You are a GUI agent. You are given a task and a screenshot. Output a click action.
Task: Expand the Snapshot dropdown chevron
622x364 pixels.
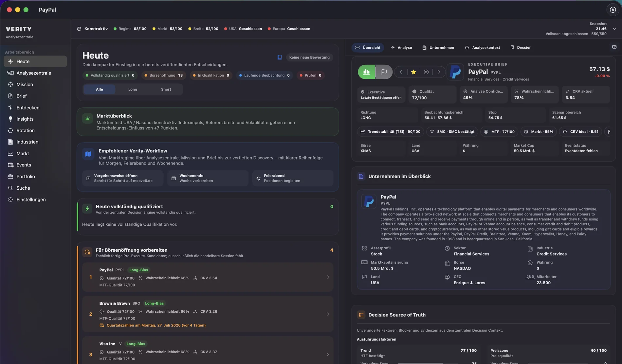pyautogui.click(x=614, y=29)
